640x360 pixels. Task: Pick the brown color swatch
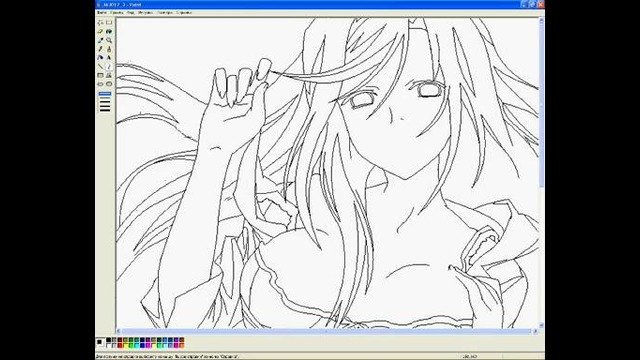182,340
